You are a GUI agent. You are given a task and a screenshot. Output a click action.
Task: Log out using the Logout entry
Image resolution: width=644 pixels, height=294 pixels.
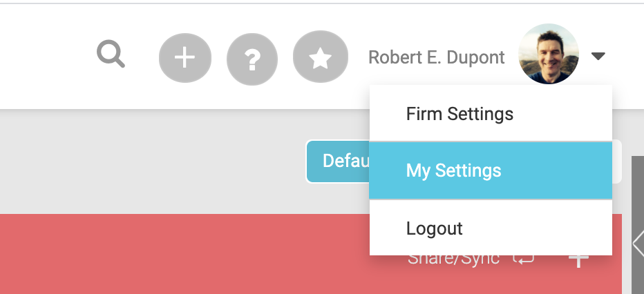491,228
